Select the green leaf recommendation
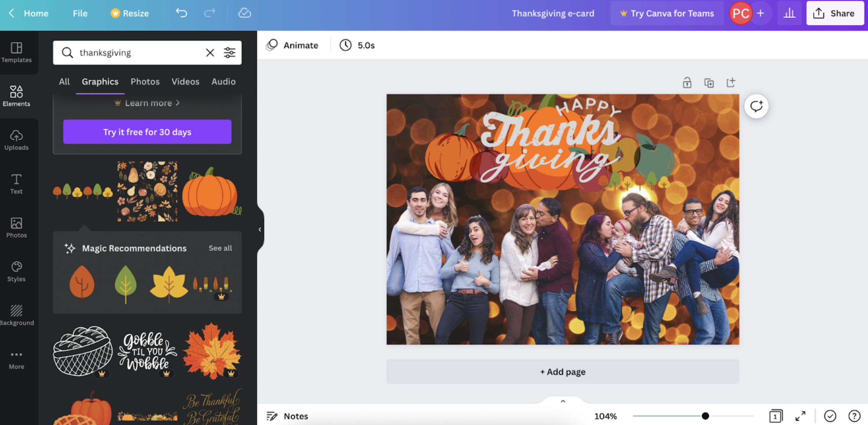Screen dimensions: 868x425 [126, 284]
